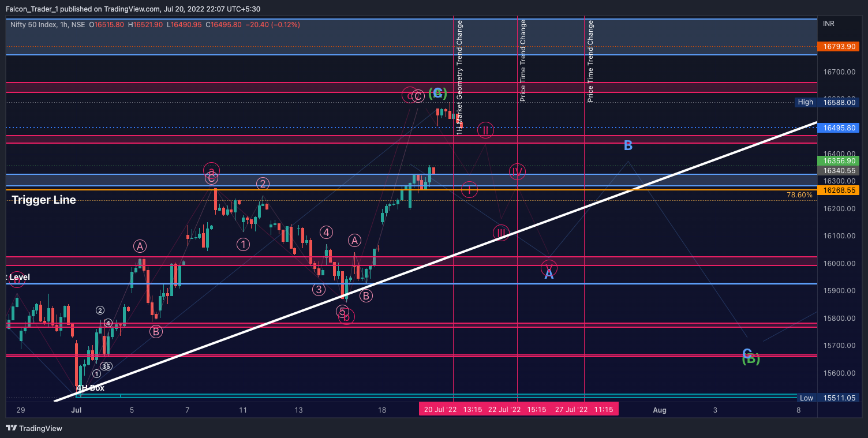868x438 pixels.
Task: Click the 4H Box annotation text
Action: pos(90,388)
